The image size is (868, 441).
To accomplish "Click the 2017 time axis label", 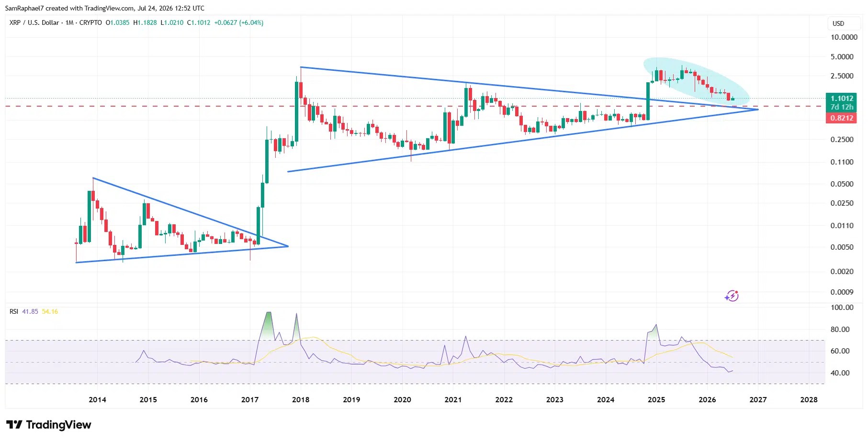I will pyautogui.click(x=250, y=400).
